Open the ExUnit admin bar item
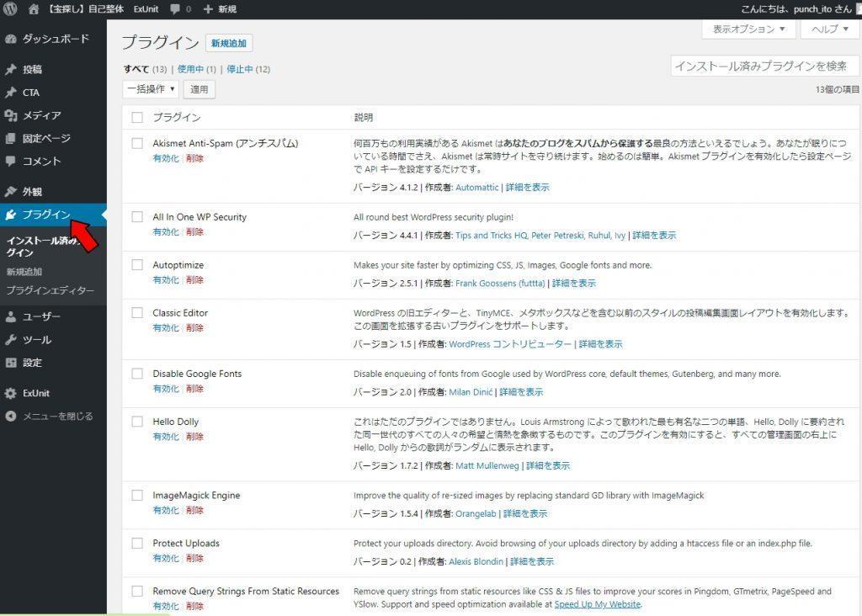The width and height of the screenshot is (862, 616). point(146,8)
